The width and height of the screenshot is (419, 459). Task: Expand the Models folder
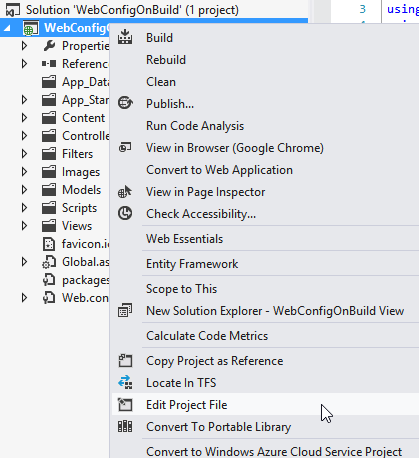pos(24,190)
